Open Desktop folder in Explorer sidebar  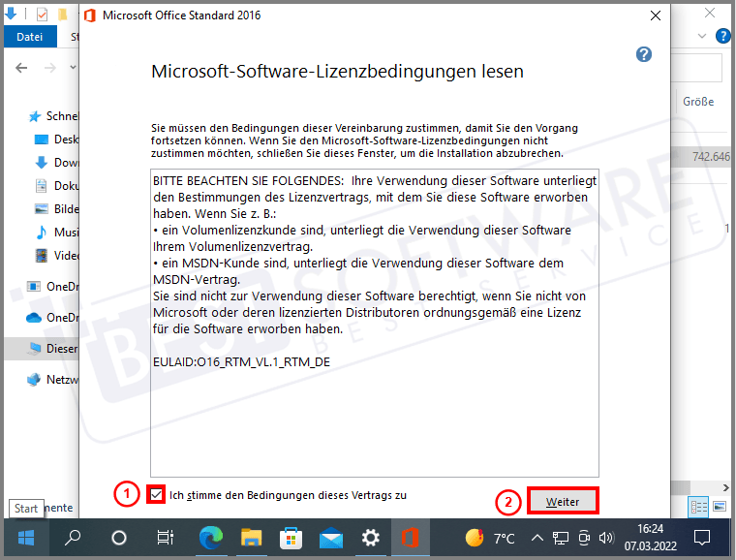(56, 139)
